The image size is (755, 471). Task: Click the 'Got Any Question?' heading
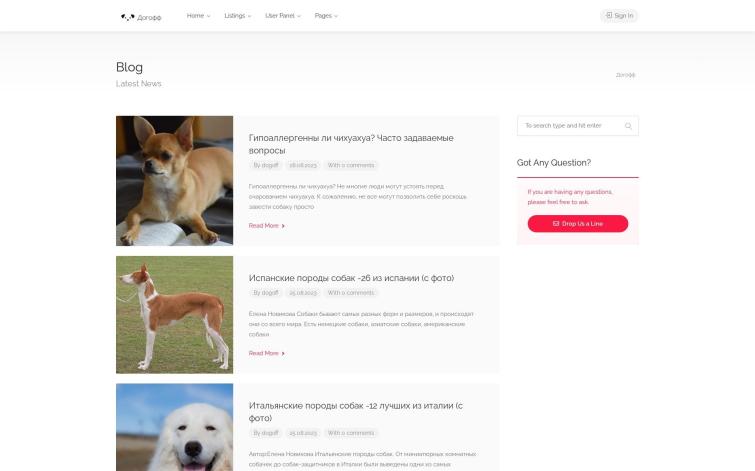click(x=554, y=163)
